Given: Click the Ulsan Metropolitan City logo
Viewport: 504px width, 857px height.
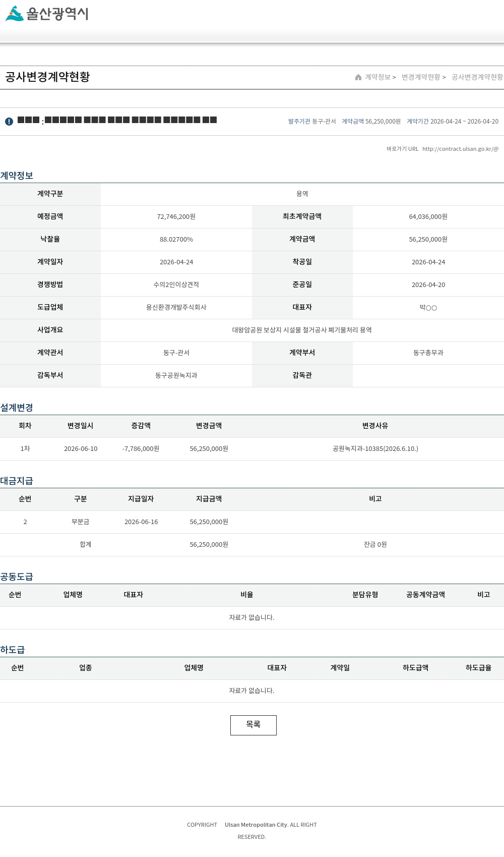Looking at the screenshot, I should tap(47, 13).
